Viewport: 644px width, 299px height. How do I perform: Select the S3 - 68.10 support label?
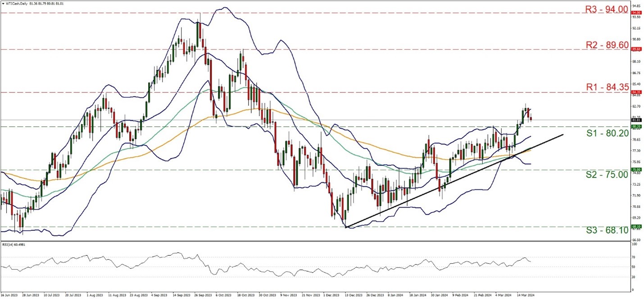(x=607, y=230)
